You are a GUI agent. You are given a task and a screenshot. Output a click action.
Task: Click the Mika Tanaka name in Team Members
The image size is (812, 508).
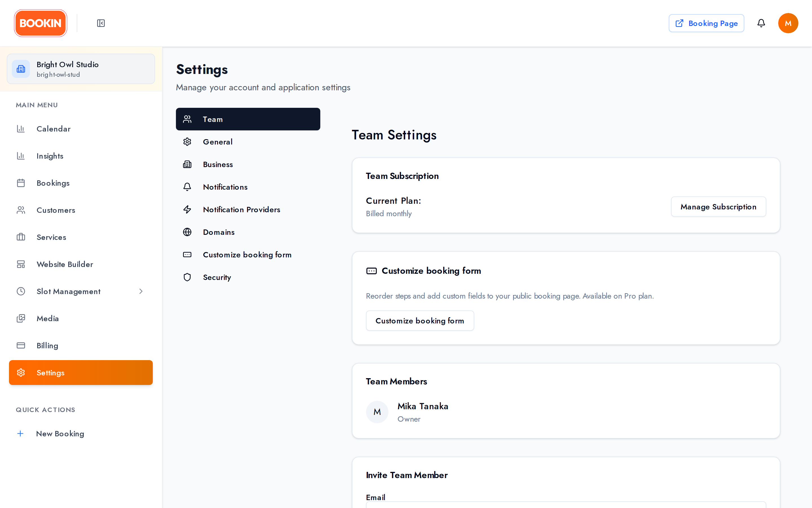coord(423,406)
